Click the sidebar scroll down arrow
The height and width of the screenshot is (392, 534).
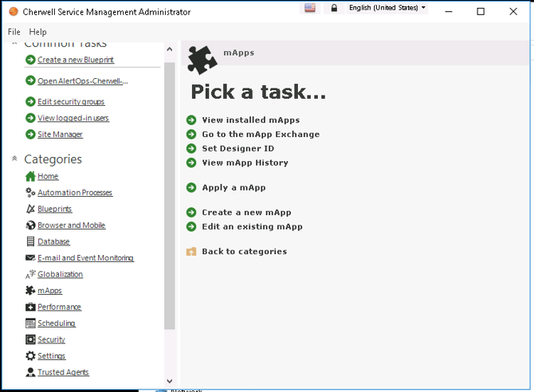coord(169,381)
